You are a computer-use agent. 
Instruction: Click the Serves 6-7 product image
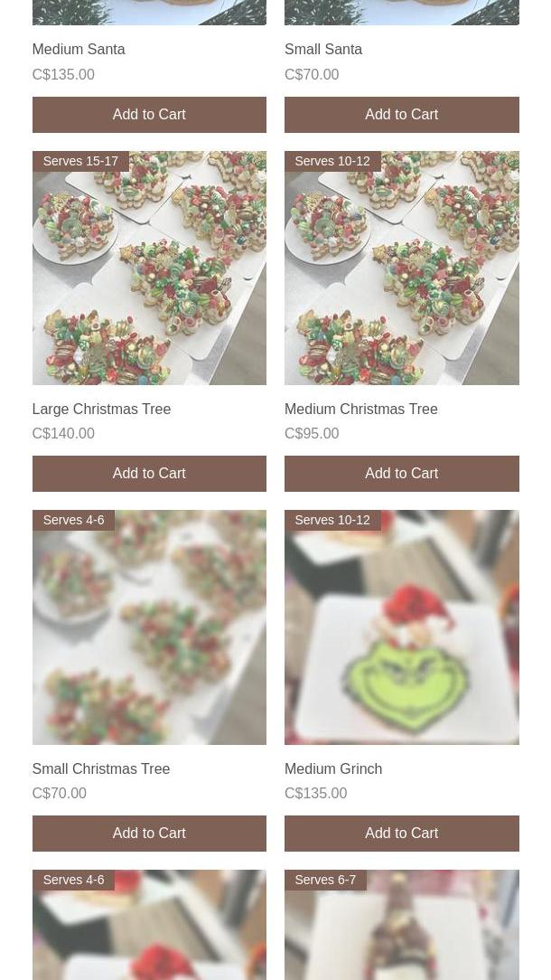(x=402, y=925)
